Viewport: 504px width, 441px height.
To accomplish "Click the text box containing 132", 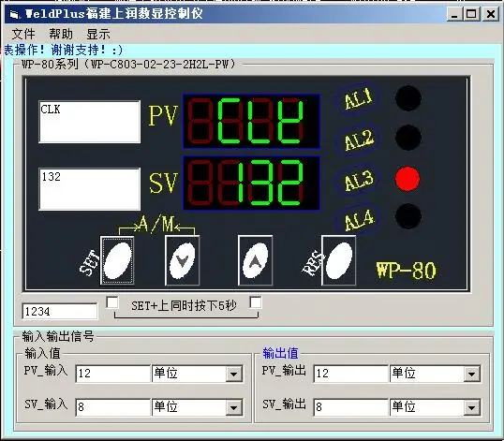I will click(90, 189).
